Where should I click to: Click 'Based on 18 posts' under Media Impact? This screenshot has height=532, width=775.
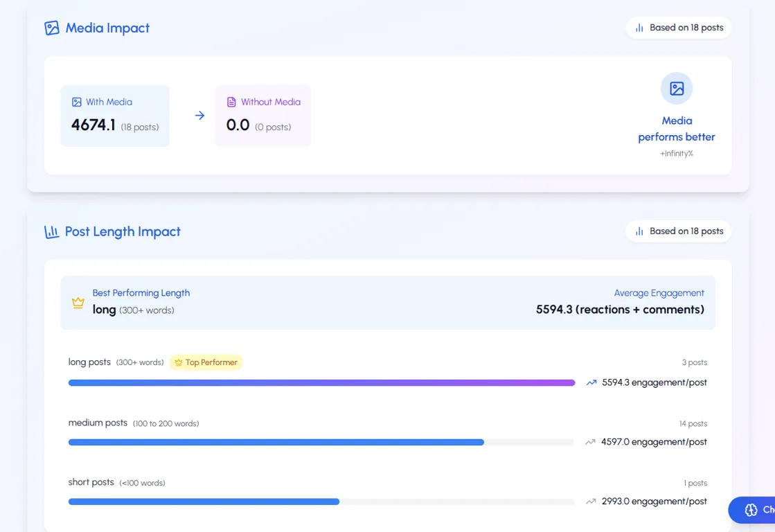point(678,28)
